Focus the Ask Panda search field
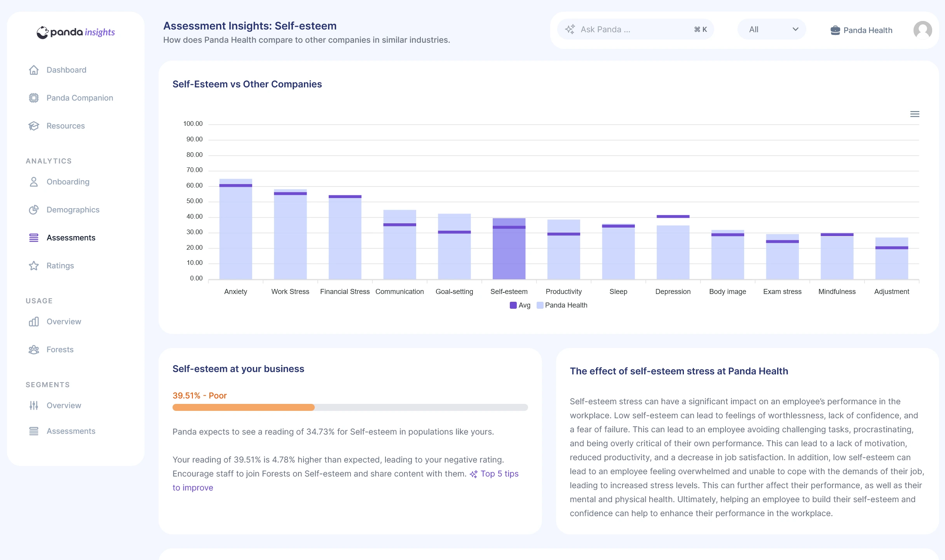This screenshot has width=945, height=560. click(x=636, y=30)
